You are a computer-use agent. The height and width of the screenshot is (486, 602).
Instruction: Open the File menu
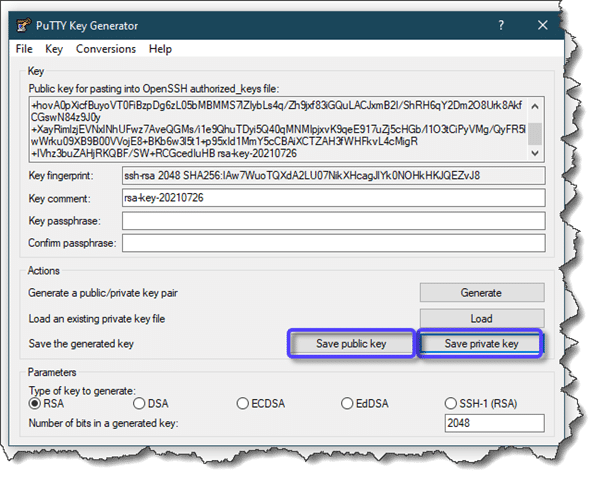pyautogui.click(x=24, y=49)
